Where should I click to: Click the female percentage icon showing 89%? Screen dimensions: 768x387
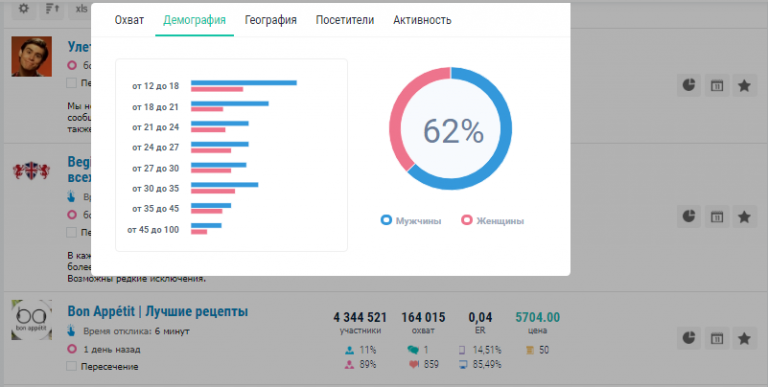point(350,364)
